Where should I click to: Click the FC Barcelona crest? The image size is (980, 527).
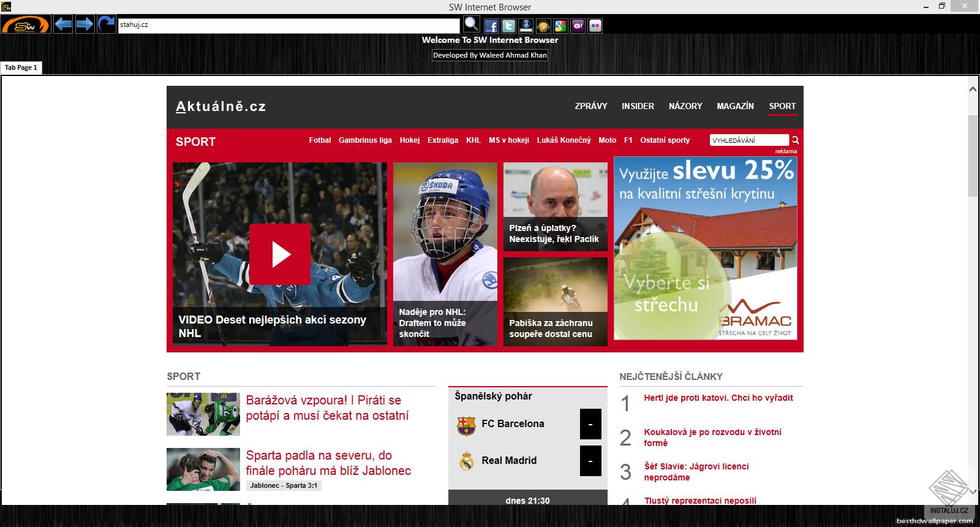(466, 425)
